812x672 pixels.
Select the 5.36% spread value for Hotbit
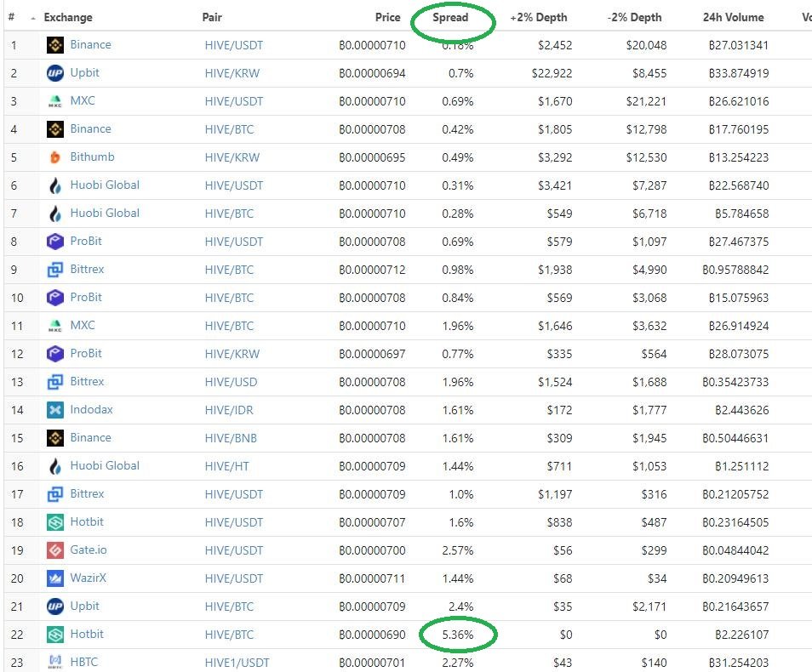coord(458,635)
